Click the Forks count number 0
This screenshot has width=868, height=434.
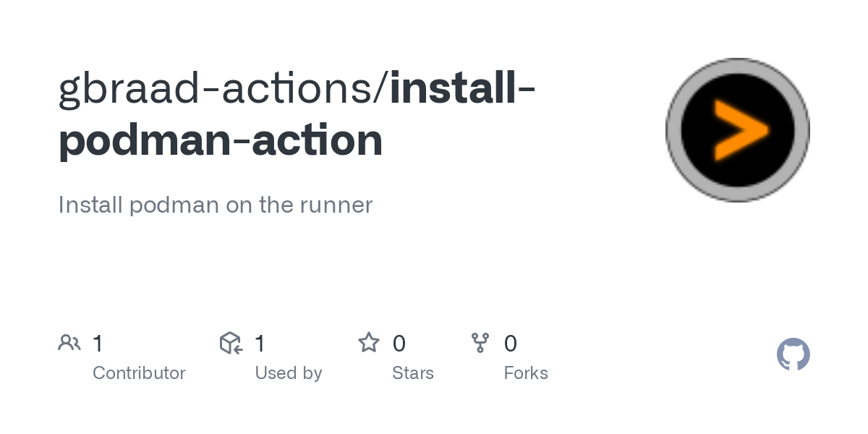pos(511,344)
